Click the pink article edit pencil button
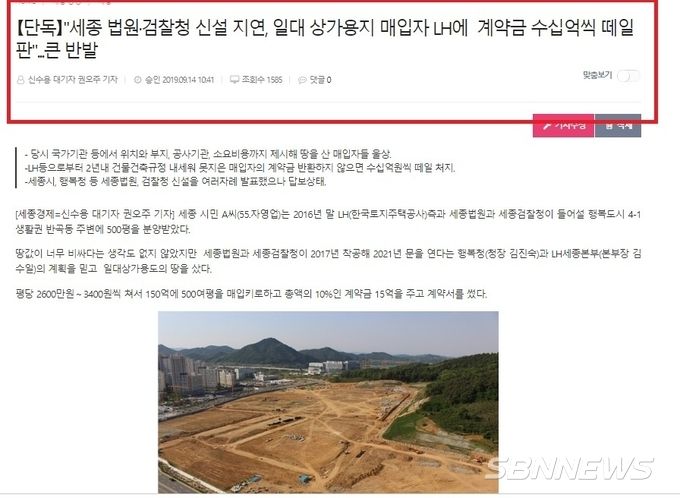The height and width of the screenshot is (498, 680). point(563,125)
